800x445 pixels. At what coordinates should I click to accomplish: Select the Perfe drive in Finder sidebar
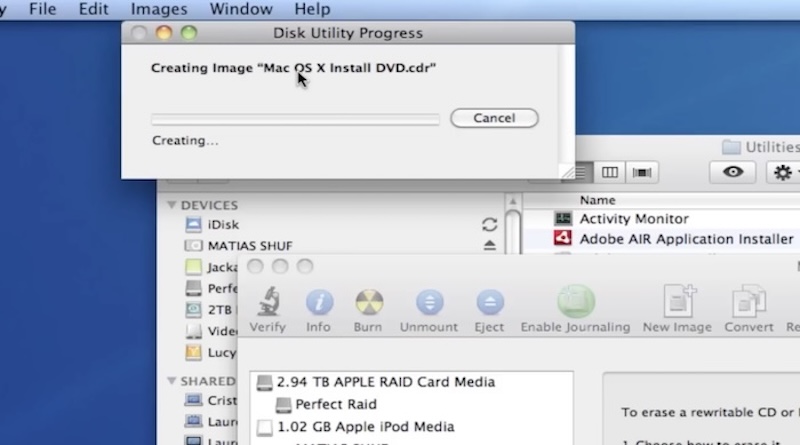pyautogui.click(x=211, y=288)
